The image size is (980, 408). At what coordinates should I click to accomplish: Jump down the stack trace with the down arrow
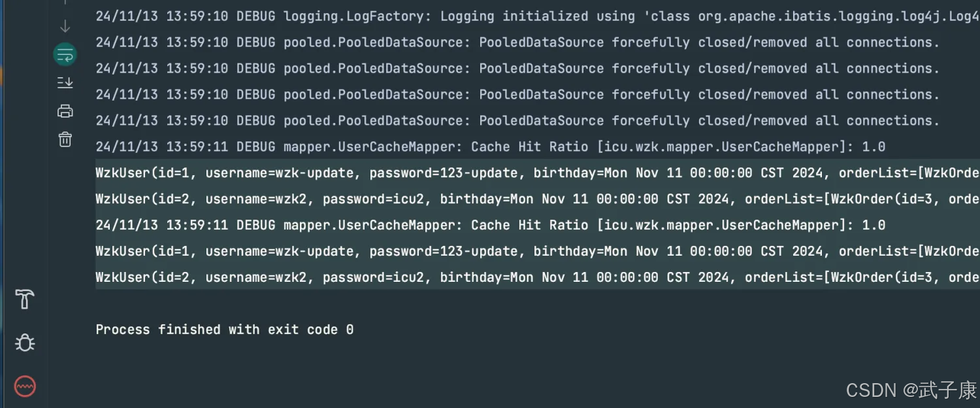[x=65, y=27]
